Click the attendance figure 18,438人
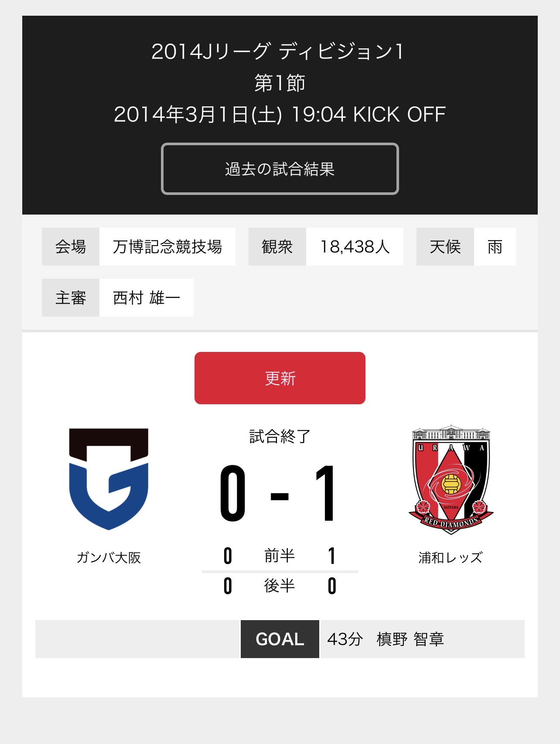560x744 pixels. pos(355,247)
